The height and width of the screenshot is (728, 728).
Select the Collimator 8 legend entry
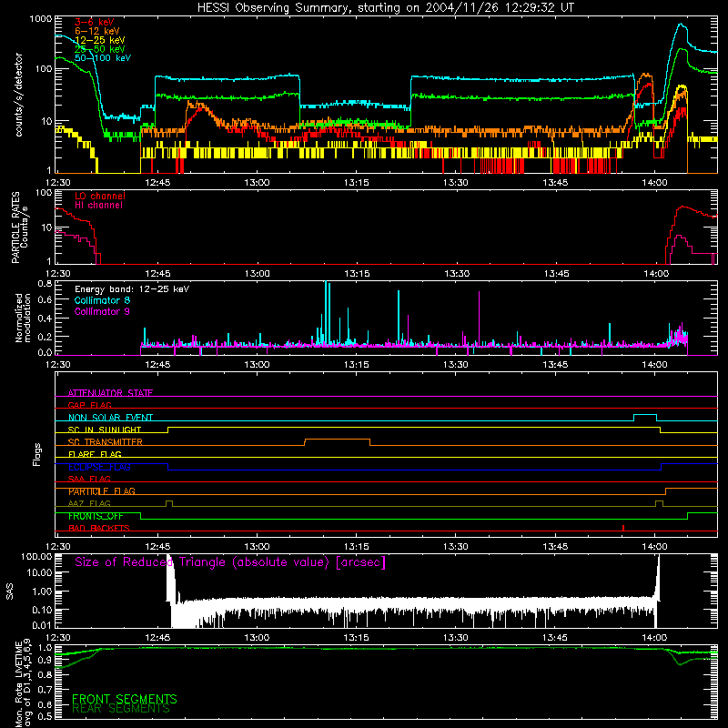(102, 300)
